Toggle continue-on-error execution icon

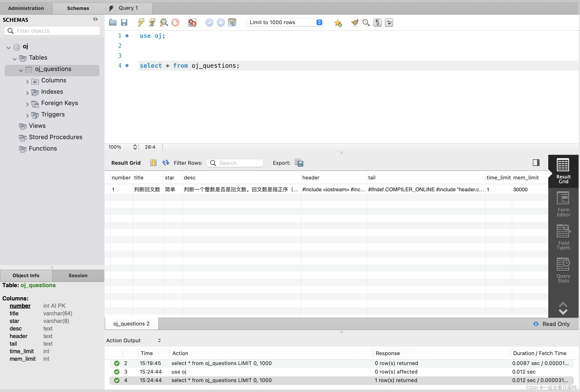(192, 22)
